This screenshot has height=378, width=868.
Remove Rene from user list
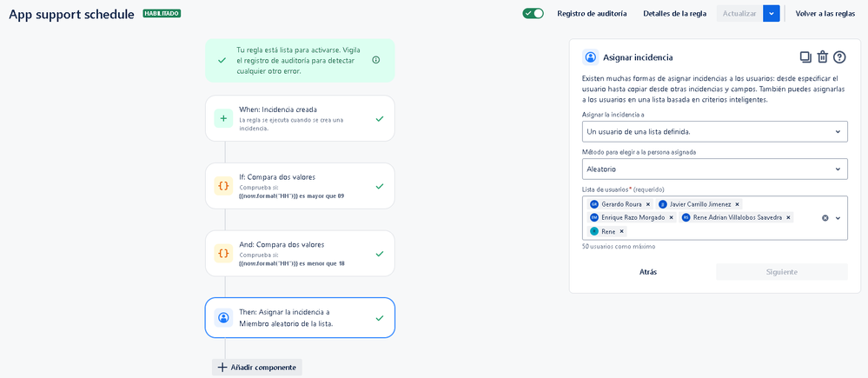(x=621, y=231)
